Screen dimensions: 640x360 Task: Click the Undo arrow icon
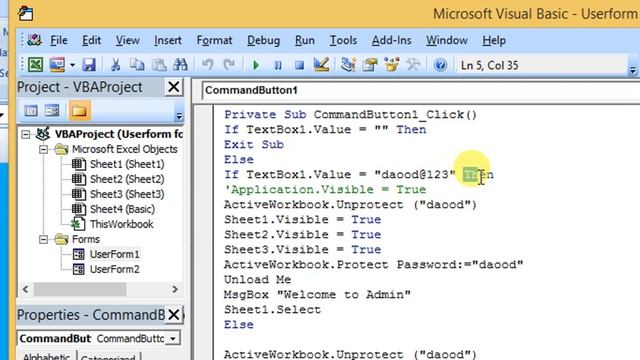(x=207, y=65)
